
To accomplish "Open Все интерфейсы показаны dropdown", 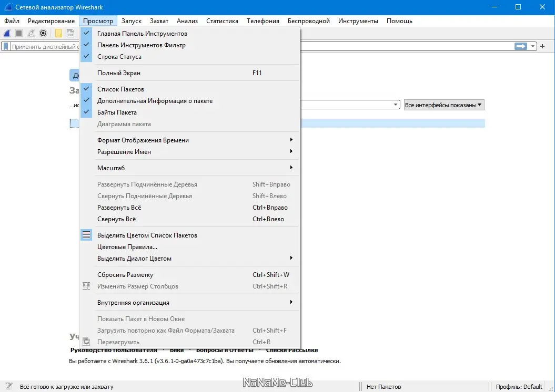I will 444,105.
